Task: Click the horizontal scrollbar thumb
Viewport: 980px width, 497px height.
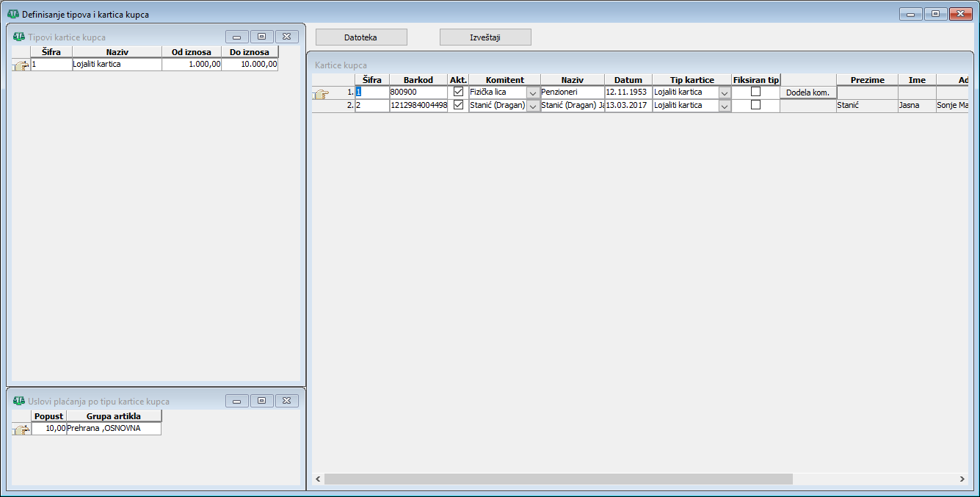Action: coord(559,479)
